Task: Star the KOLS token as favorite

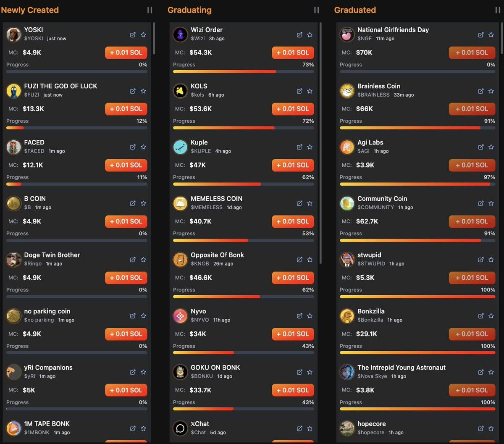Action: click(x=310, y=91)
